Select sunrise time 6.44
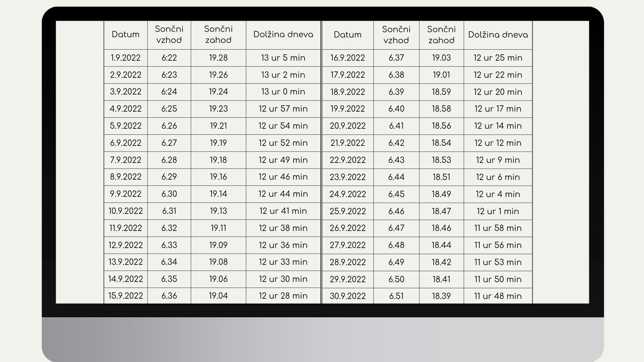This screenshot has height=362, width=644. (x=396, y=177)
